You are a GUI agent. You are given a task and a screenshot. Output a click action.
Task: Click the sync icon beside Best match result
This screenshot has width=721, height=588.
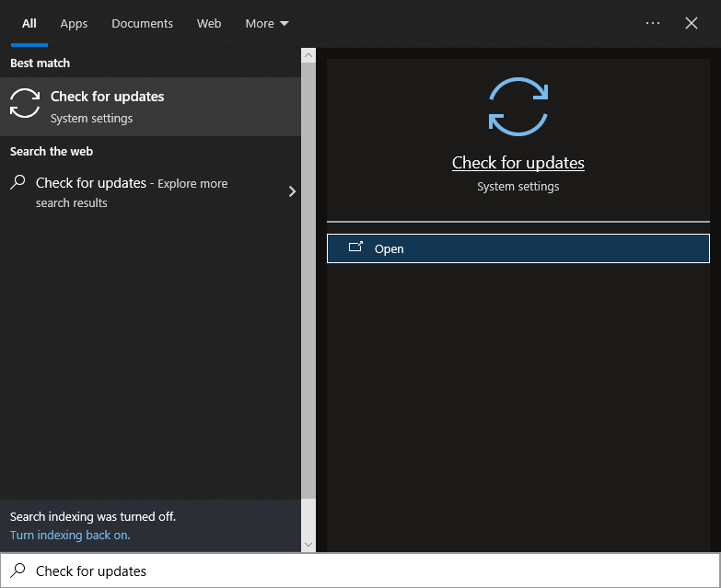click(25, 105)
